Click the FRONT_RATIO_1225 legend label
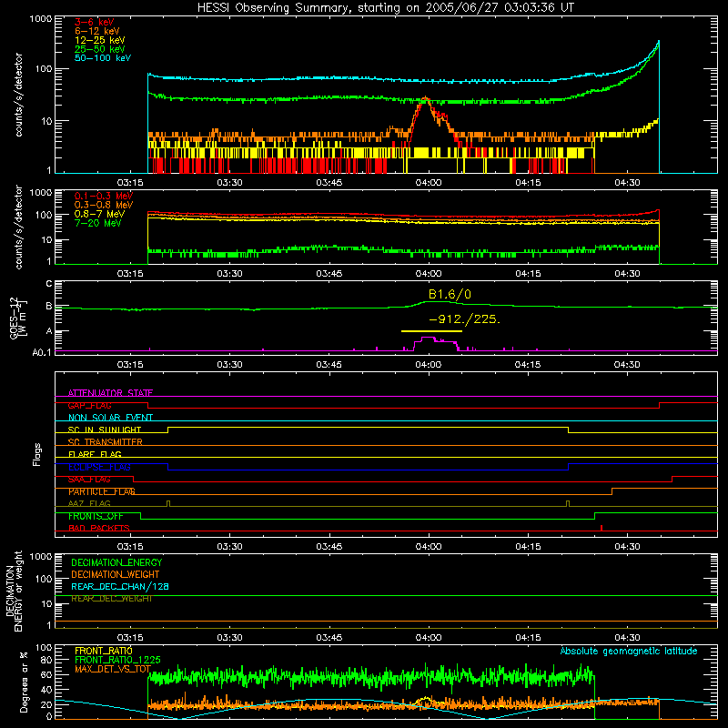Image resolution: width=728 pixels, height=728 pixels. pos(117,660)
